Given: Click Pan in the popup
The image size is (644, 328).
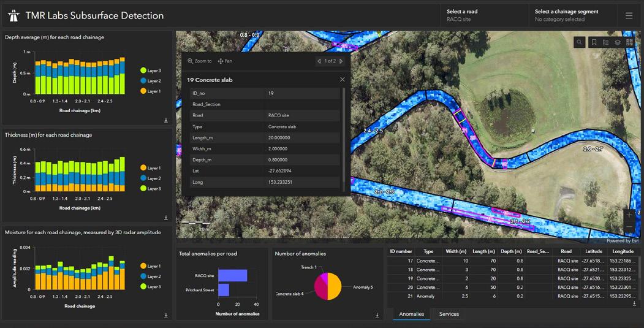Looking at the screenshot, I should pyautogui.click(x=225, y=61).
